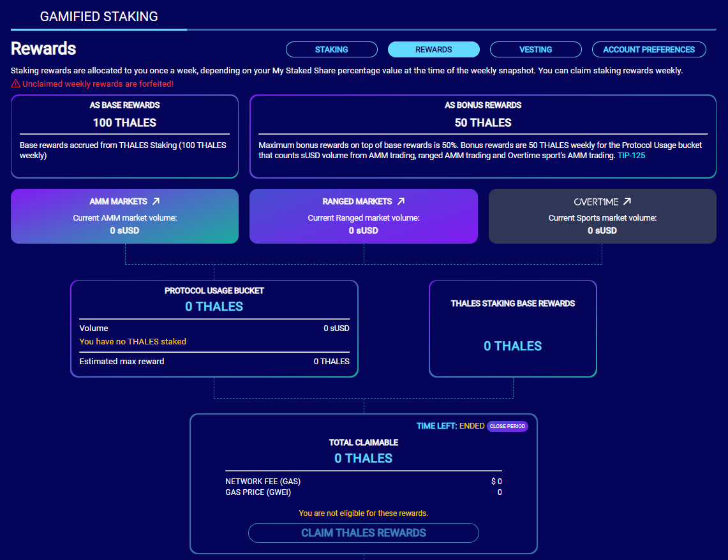Click the As Bonus Rewards heading
The width and height of the screenshot is (728, 560).
click(483, 105)
